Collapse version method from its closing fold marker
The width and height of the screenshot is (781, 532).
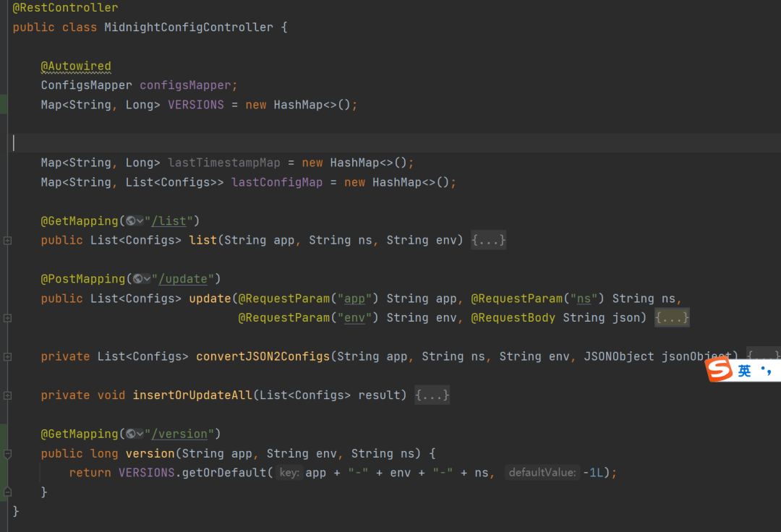coord(7,492)
